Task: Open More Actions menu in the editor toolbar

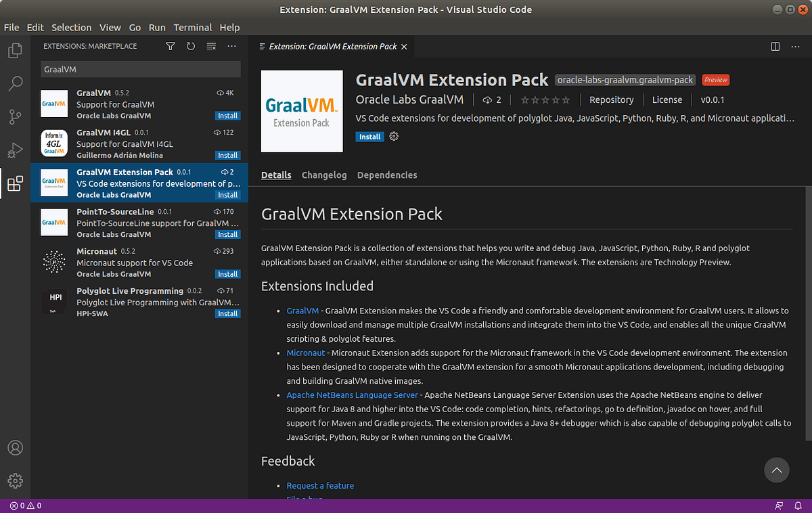Action: point(795,46)
